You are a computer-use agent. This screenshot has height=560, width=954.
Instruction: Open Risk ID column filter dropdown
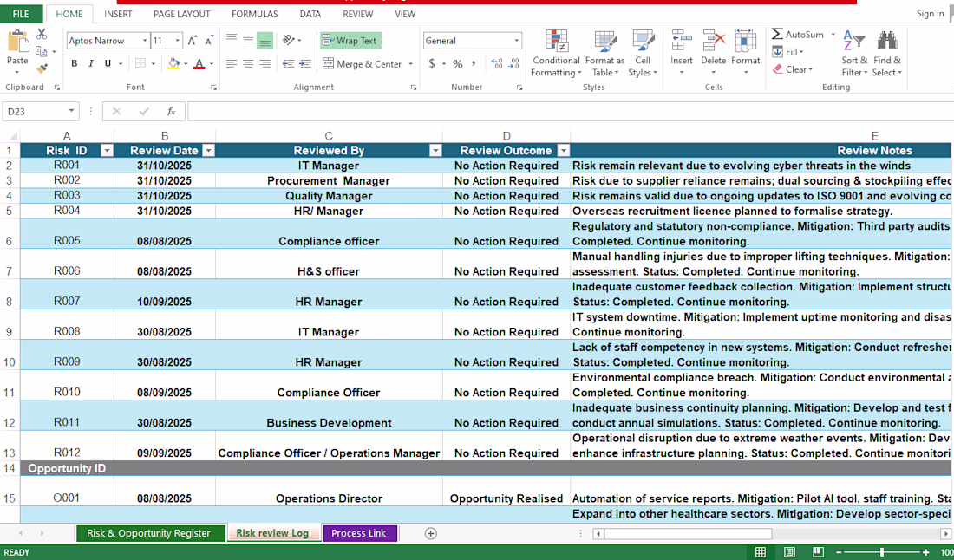coord(107,150)
